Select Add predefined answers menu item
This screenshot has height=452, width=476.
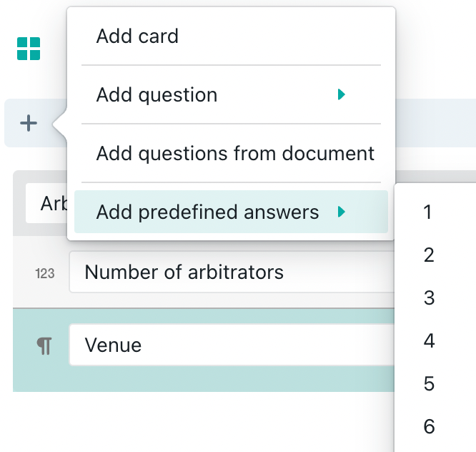pos(207,212)
